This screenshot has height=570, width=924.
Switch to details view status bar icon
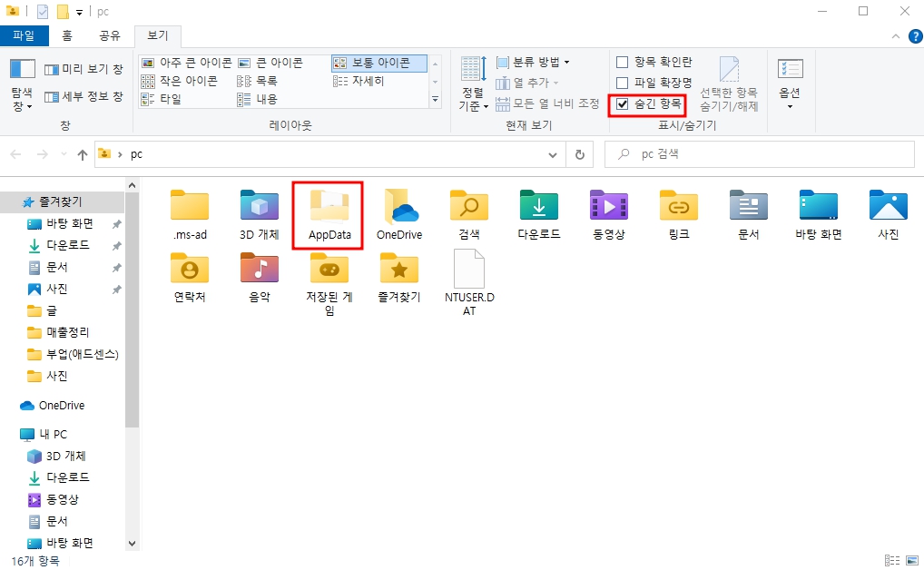pyautogui.click(x=891, y=561)
